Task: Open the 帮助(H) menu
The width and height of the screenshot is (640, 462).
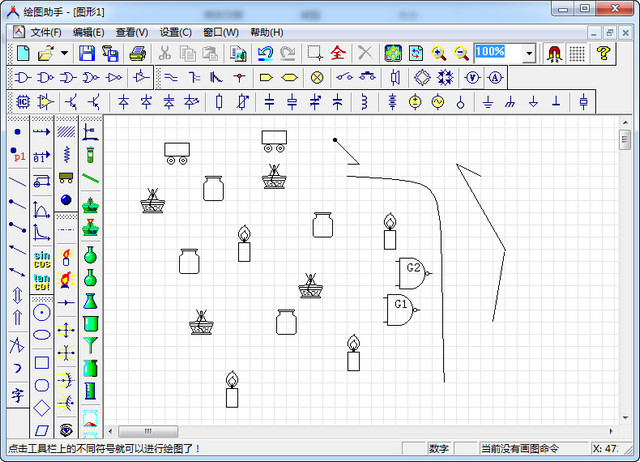Action: (267, 32)
